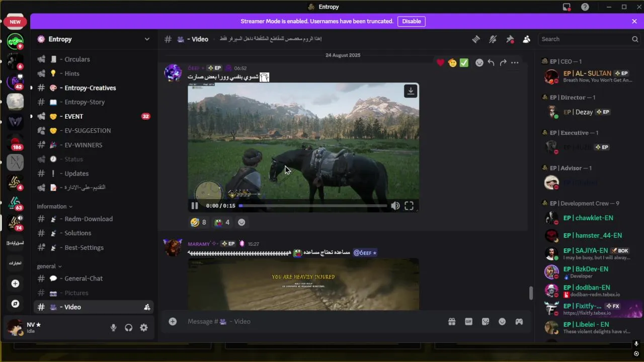Open more options on the message

515,63
